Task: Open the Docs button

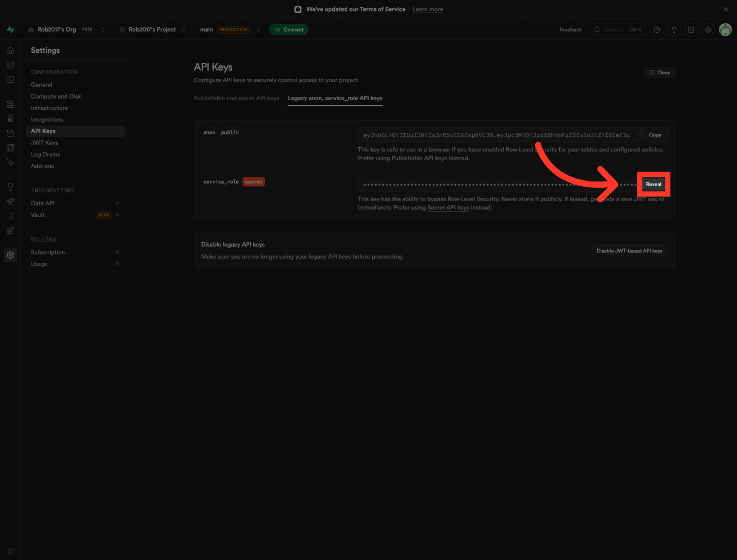Action: point(659,73)
